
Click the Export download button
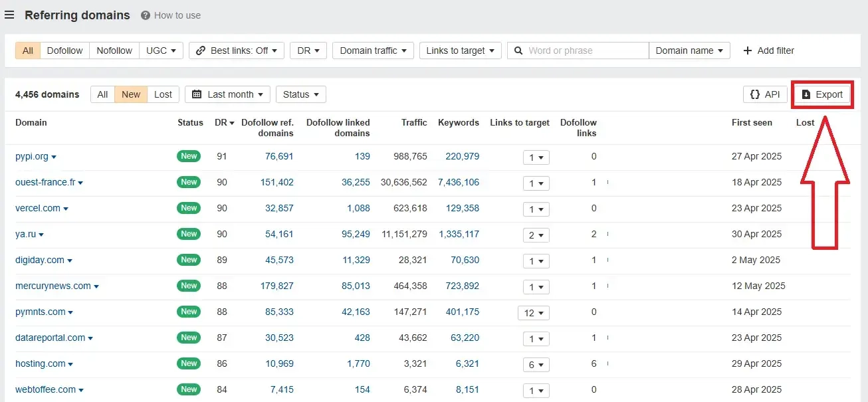(x=821, y=94)
